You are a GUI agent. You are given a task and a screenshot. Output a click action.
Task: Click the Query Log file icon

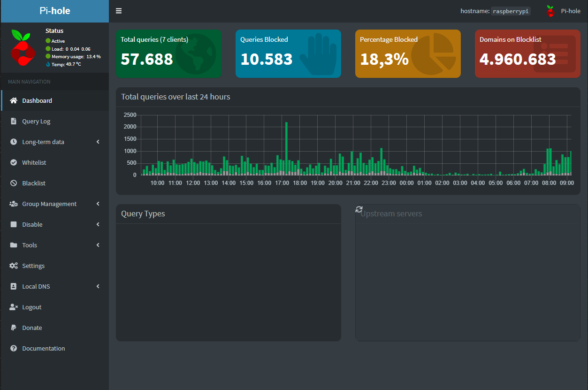tap(14, 121)
